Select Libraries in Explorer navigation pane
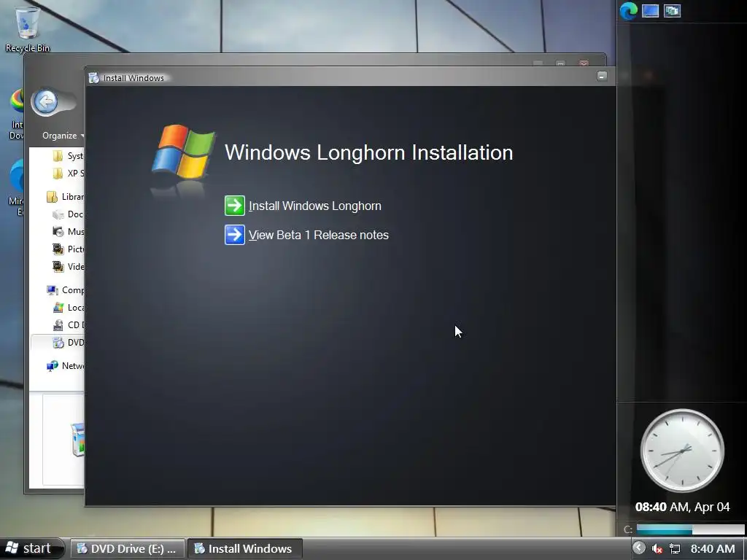This screenshot has width=747, height=560. (x=65, y=197)
